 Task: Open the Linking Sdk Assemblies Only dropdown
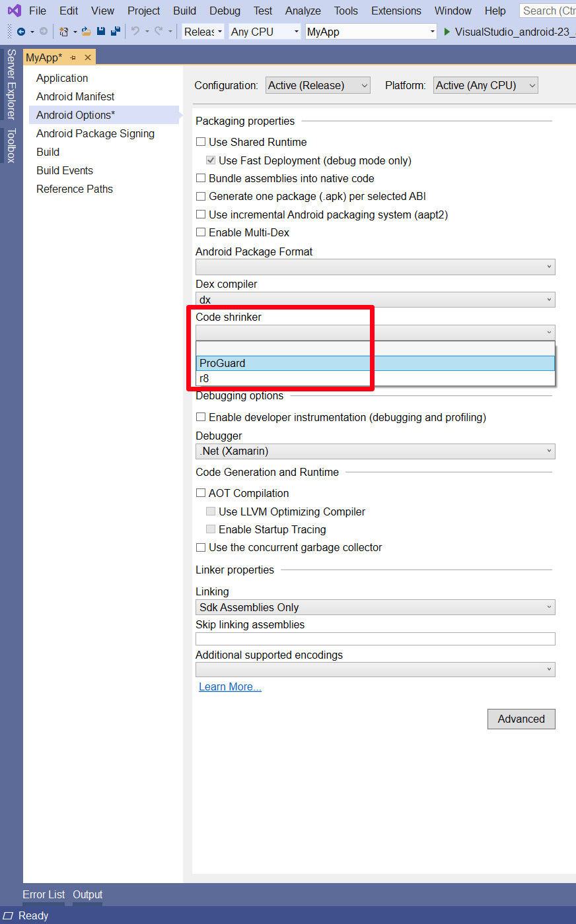coord(375,607)
